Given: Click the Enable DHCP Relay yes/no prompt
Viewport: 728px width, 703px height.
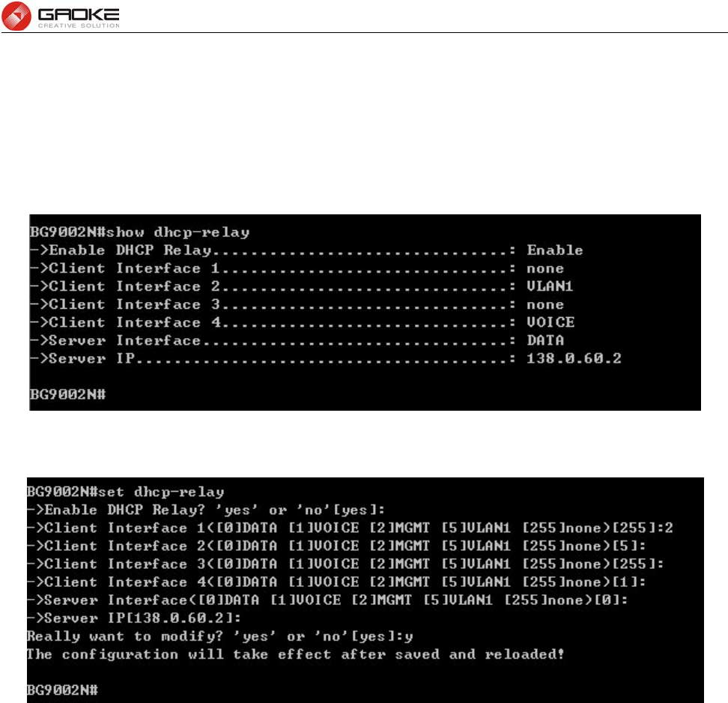Looking at the screenshot, I should [x=206, y=510].
